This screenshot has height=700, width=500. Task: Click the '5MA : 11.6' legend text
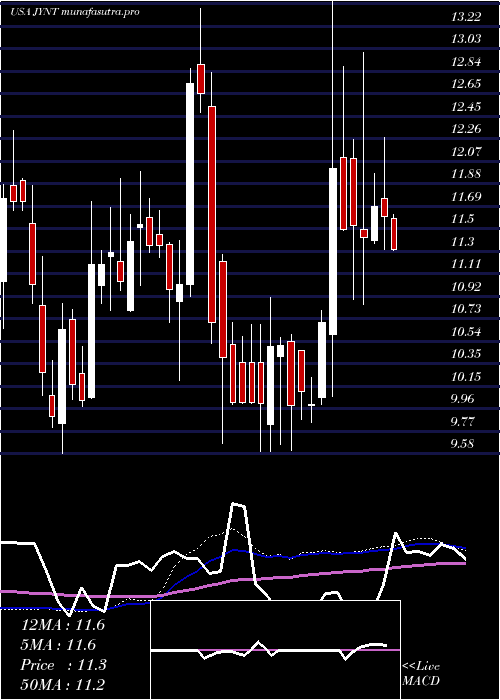coord(58,645)
